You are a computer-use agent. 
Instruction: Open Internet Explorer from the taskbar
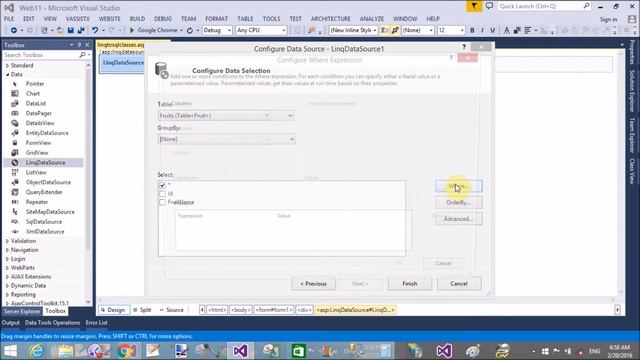36,351
